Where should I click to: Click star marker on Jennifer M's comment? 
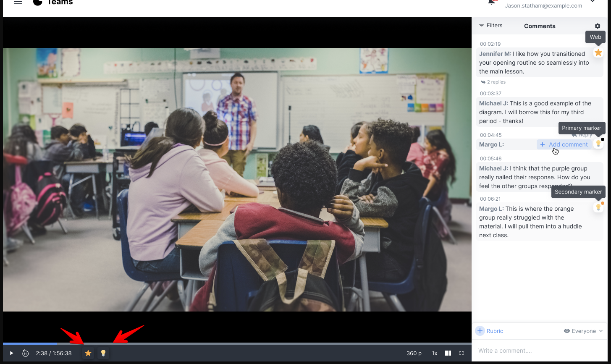point(598,53)
